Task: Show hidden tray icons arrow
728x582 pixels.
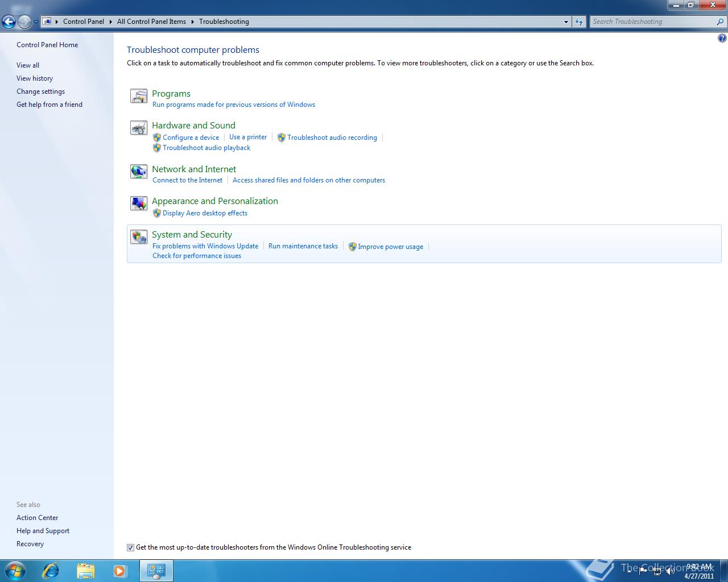Action: 630,571
